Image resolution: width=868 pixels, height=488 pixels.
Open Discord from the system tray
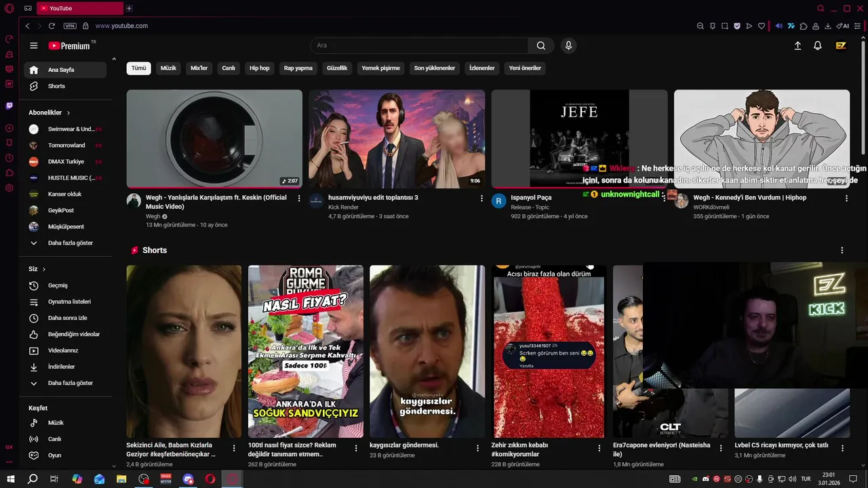705,479
